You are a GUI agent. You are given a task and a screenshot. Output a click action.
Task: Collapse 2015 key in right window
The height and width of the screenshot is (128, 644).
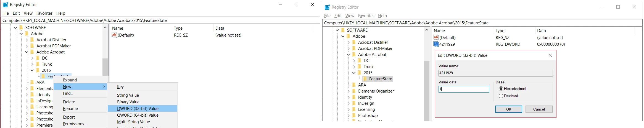354,73
